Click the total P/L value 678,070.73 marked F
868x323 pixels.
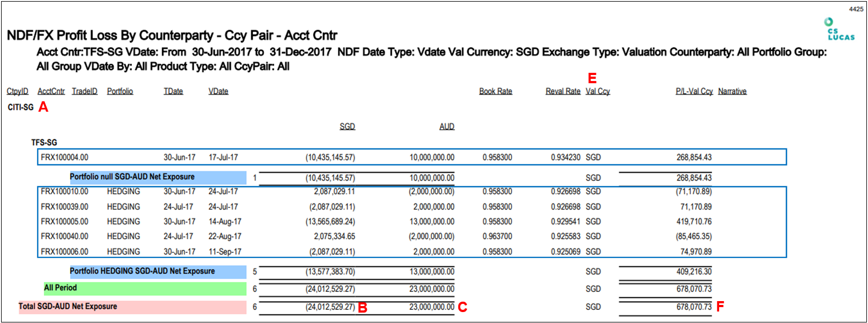[693, 307]
